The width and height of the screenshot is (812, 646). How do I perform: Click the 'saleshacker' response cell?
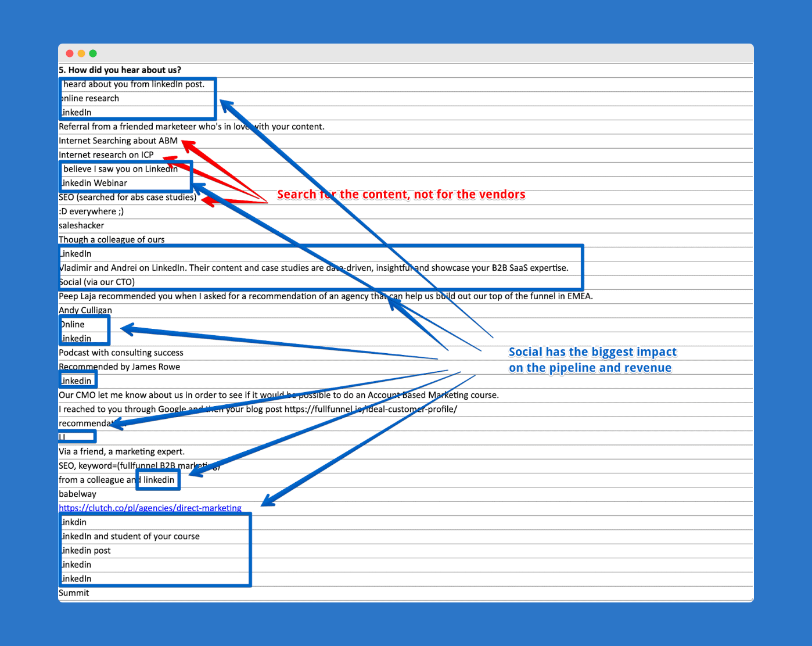pos(81,225)
